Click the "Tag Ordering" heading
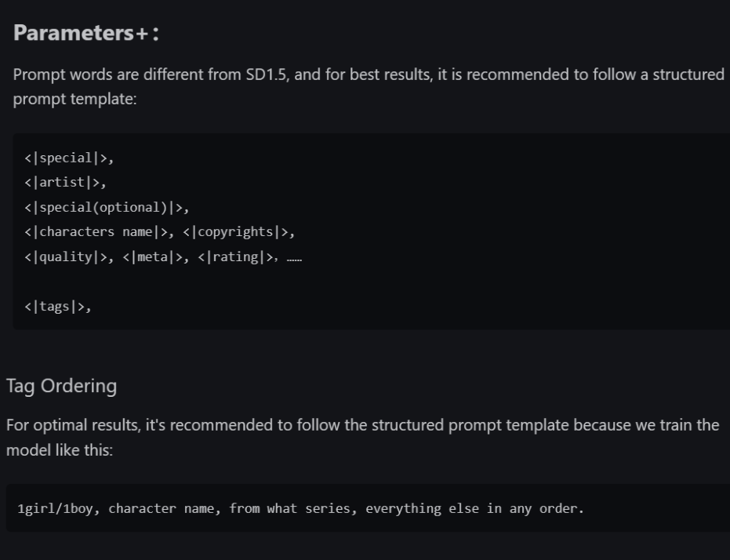 [61, 387]
